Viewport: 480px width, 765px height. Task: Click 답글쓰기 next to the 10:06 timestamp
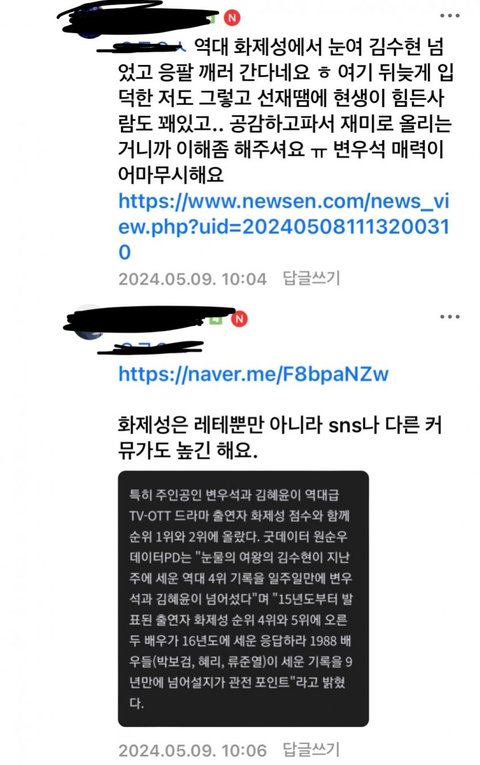pos(311,749)
